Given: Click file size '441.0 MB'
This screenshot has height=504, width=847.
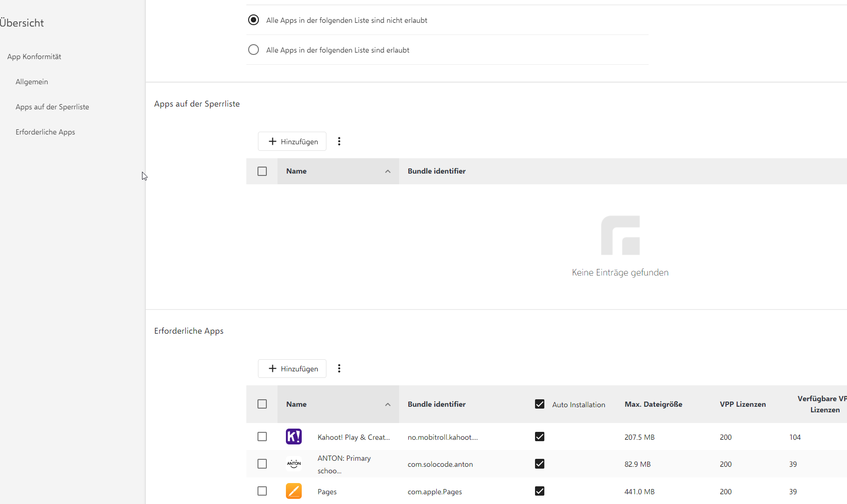Looking at the screenshot, I should coord(639,492).
